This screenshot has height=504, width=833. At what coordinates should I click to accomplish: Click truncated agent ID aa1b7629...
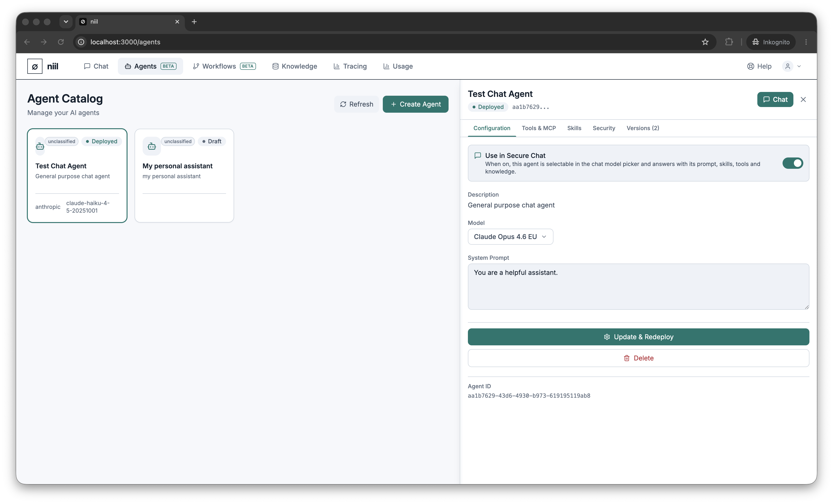[x=530, y=107]
